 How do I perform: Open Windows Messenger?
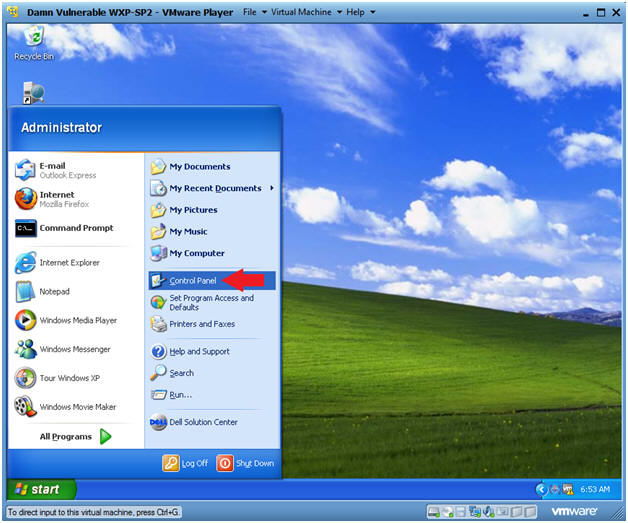(x=74, y=349)
